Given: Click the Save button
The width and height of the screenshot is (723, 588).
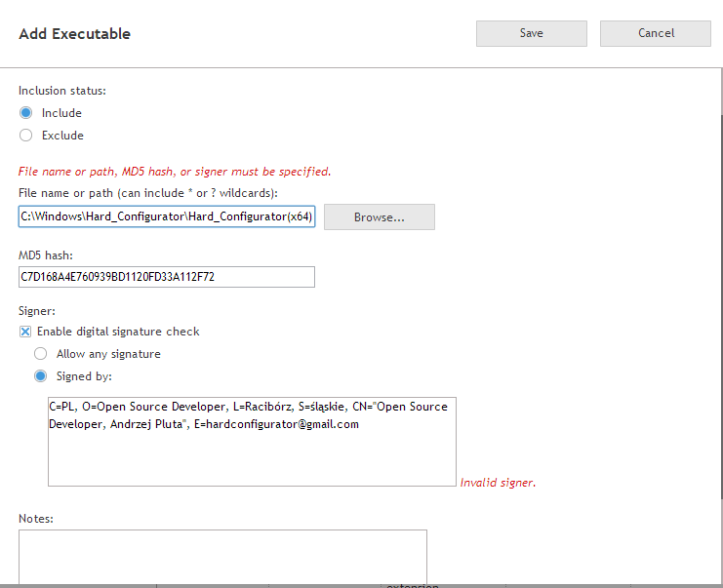Looking at the screenshot, I should click(x=531, y=33).
